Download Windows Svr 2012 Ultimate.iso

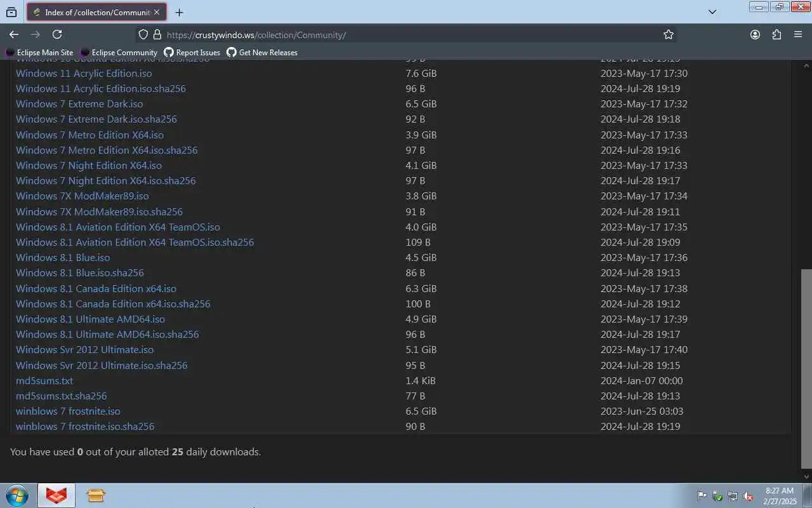(x=85, y=349)
